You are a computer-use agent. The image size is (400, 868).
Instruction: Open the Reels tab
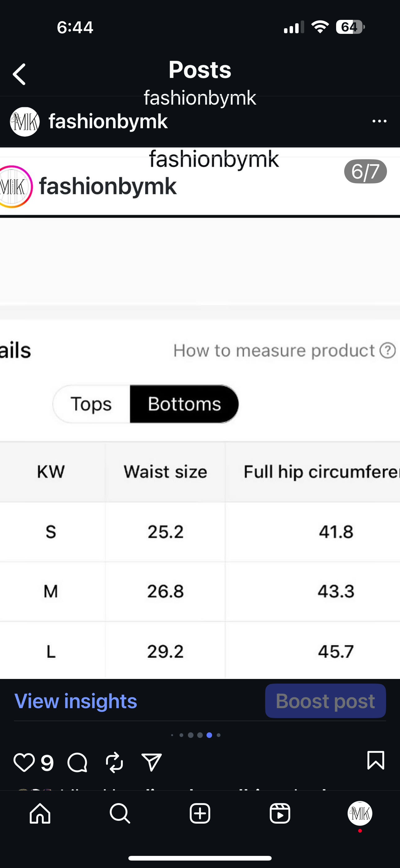pyautogui.click(x=280, y=813)
